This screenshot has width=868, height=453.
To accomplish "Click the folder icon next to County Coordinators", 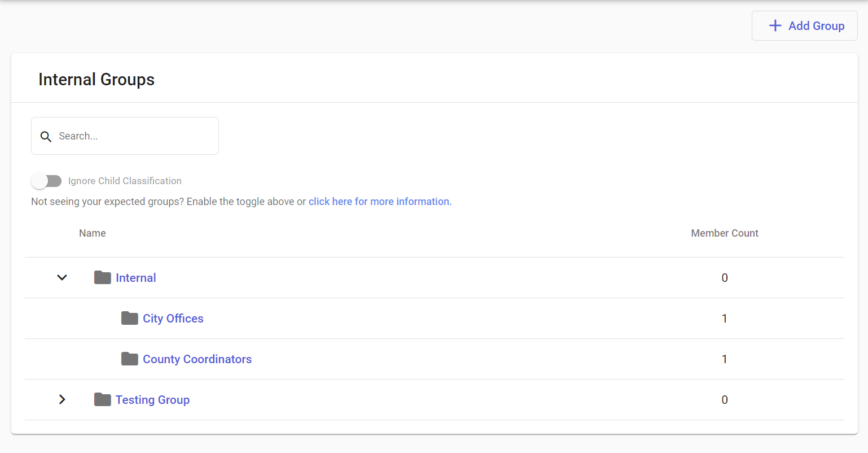I will click(130, 359).
